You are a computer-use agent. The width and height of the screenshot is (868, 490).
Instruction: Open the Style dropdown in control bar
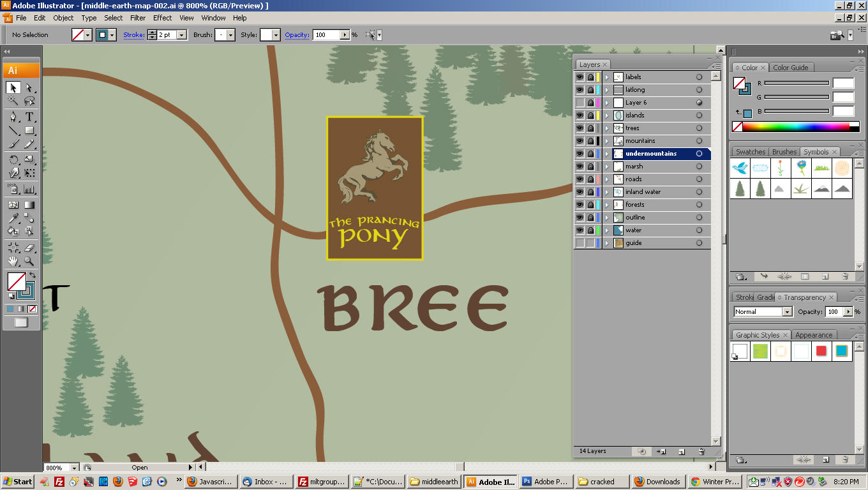tap(276, 35)
